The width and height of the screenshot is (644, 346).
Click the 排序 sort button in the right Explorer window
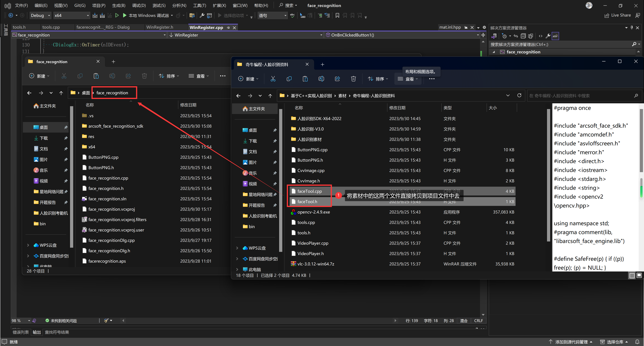(378, 79)
